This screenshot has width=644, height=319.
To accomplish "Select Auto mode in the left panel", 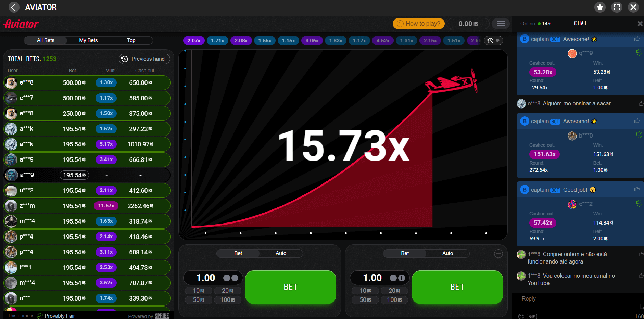I will [x=281, y=253].
